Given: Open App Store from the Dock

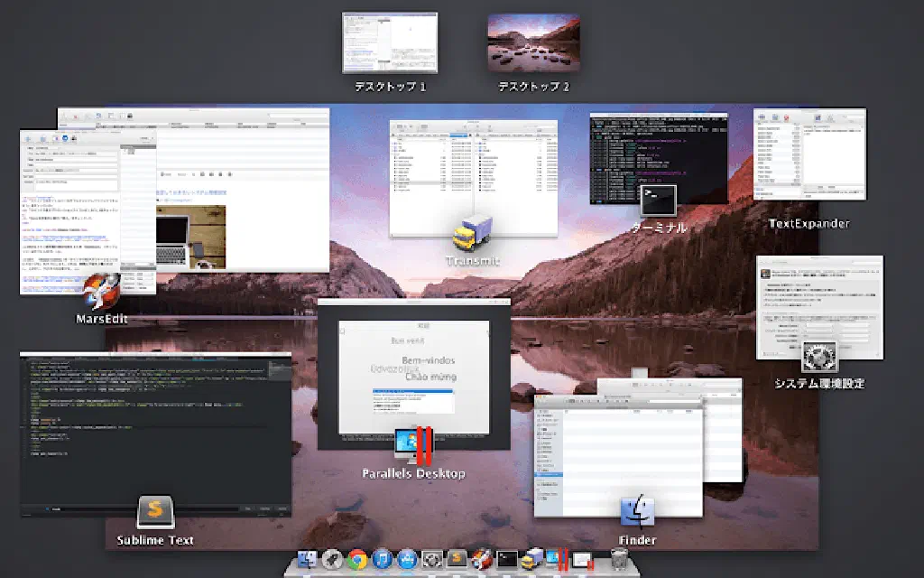Looking at the screenshot, I should (x=406, y=560).
